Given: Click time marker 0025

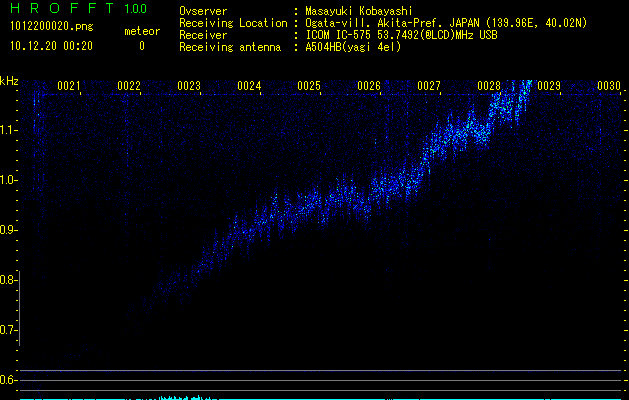Looking at the screenshot, I should (309, 85).
